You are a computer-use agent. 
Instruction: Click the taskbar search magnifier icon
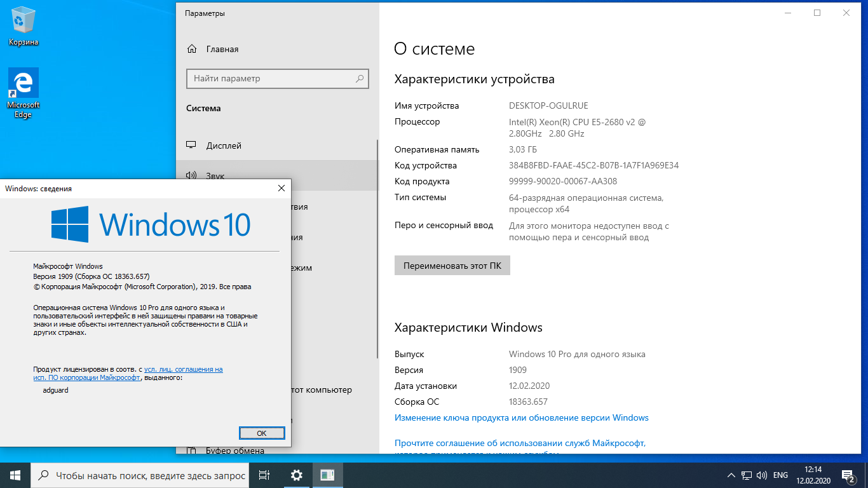44,475
